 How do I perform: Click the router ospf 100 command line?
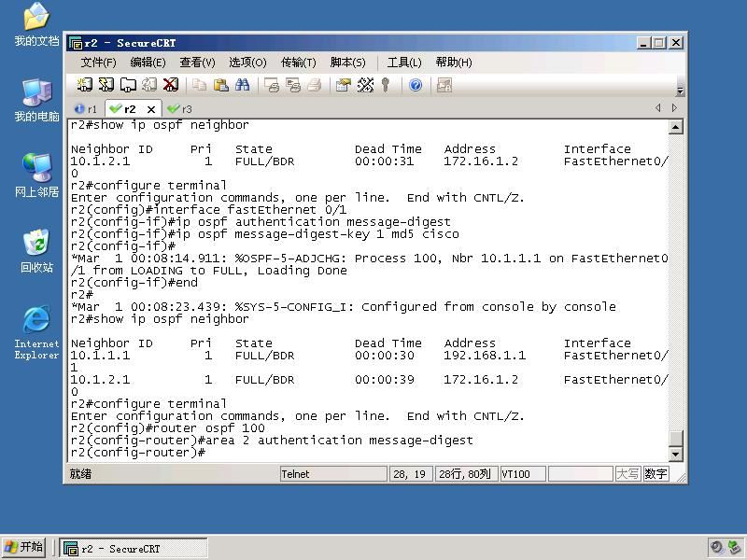pos(168,428)
